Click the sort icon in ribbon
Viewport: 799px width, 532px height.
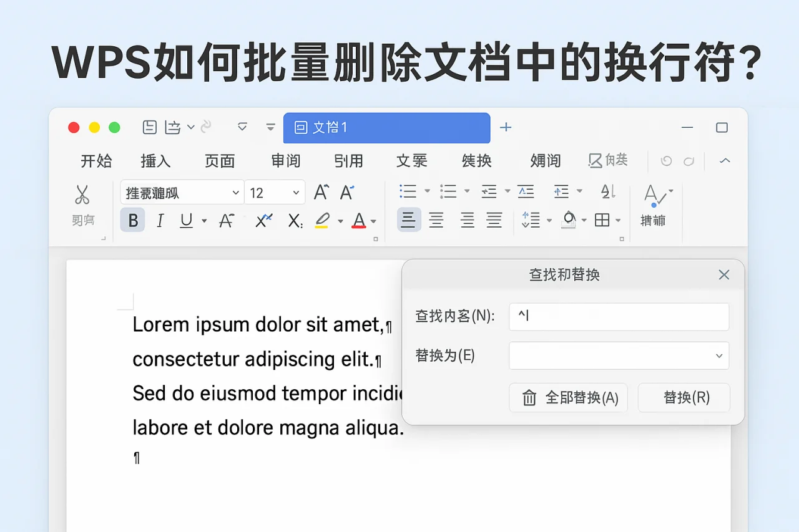(608, 191)
